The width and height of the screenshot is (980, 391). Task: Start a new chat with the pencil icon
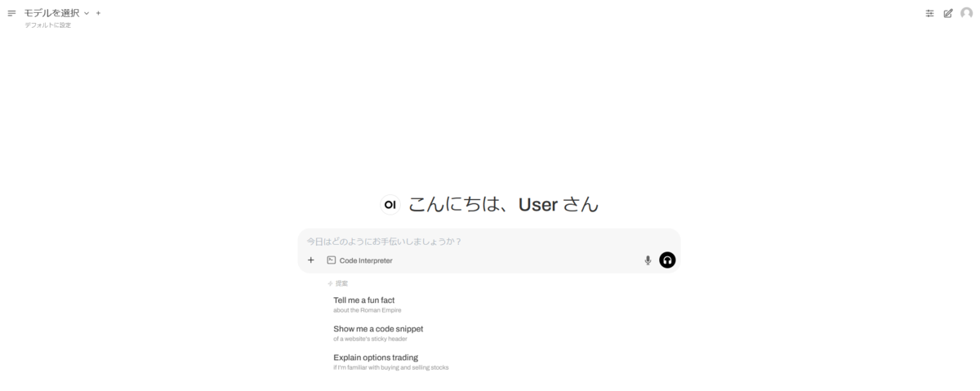[x=948, y=13]
